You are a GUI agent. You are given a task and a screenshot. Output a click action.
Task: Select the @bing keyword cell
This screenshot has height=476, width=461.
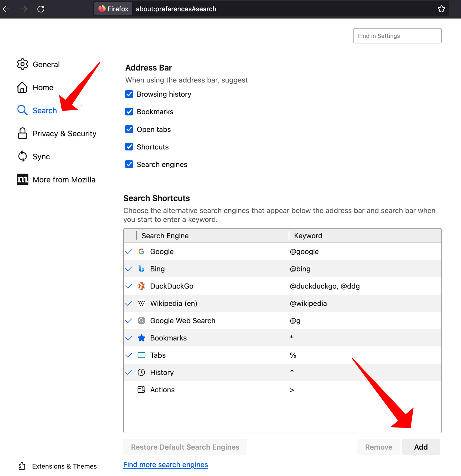300,269
